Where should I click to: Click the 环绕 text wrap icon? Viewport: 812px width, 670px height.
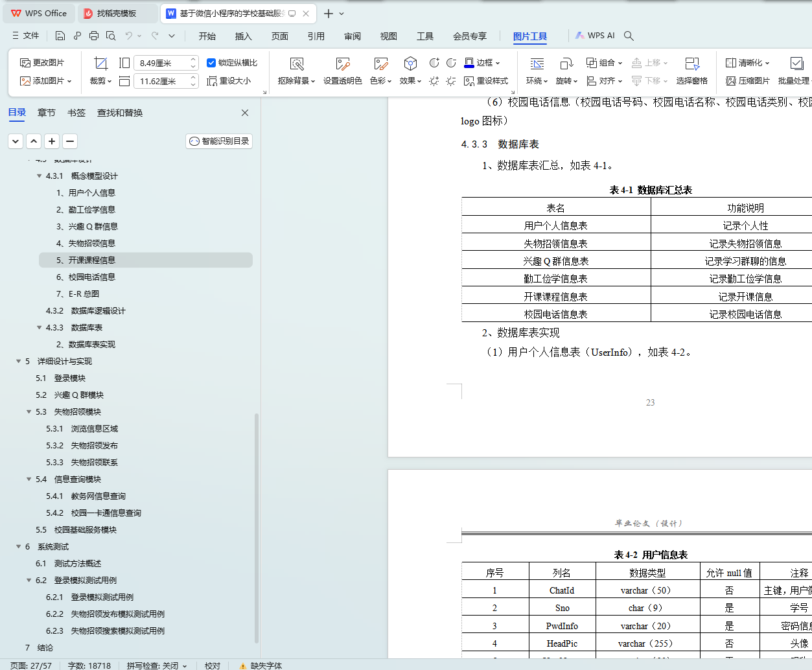coord(537,64)
